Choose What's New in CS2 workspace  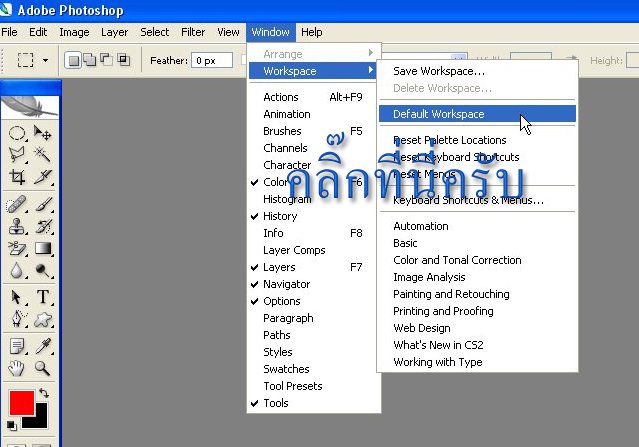tap(477, 345)
